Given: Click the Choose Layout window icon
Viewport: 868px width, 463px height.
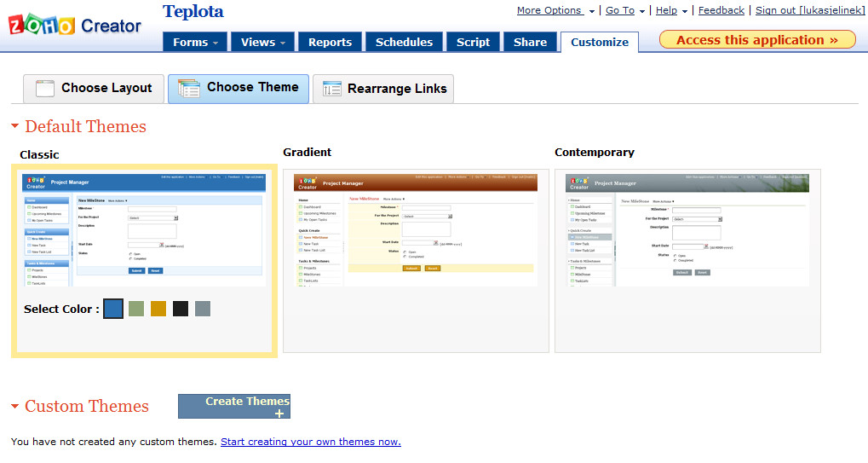Looking at the screenshot, I should pos(45,89).
